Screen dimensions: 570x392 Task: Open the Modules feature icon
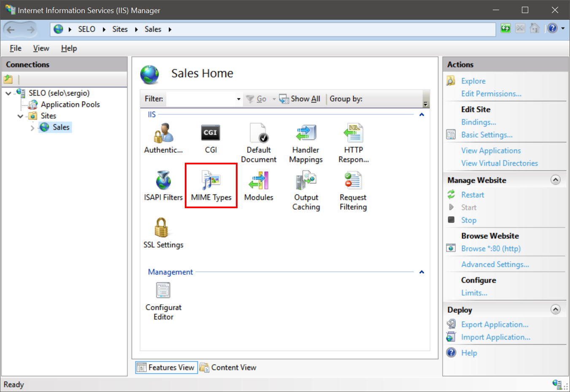pos(259,186)
